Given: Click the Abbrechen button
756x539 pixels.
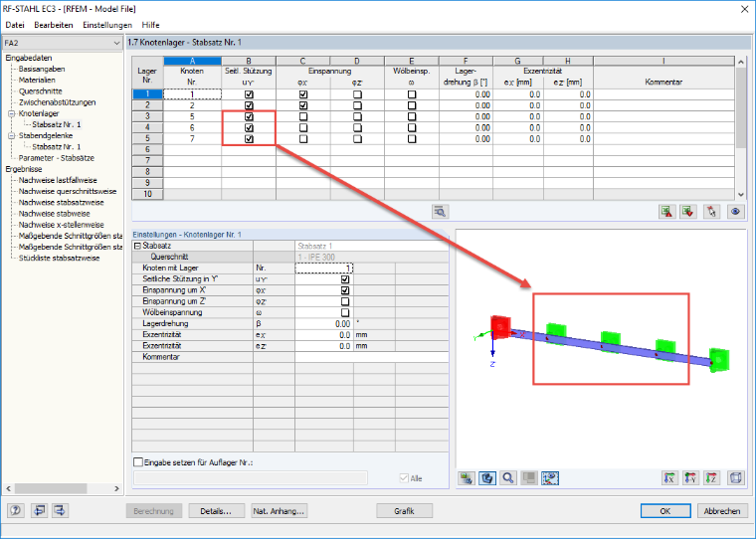Looking at the screenshot, I should coord(722,511).
